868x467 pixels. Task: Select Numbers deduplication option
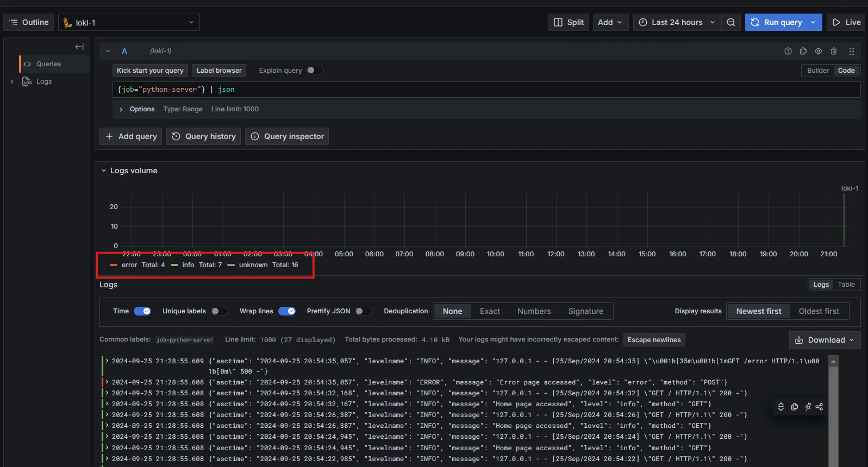coord(534,311)
